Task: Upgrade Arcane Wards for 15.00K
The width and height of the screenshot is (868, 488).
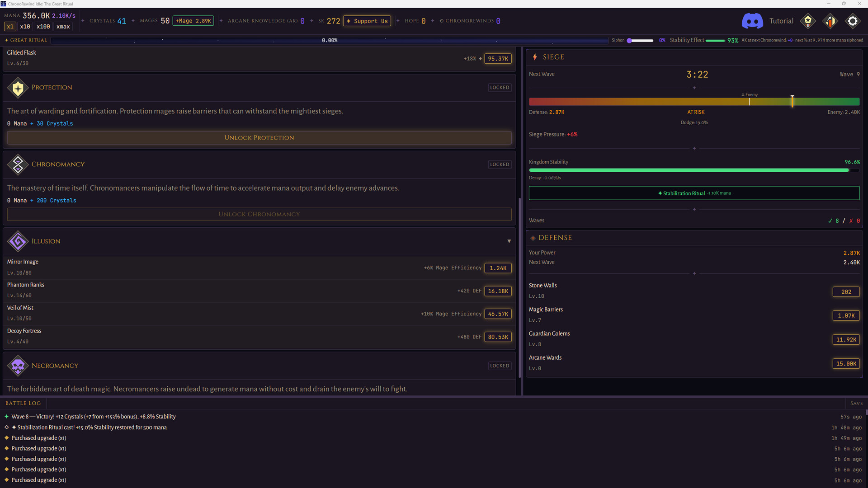Action: click(x=846, y=364)
